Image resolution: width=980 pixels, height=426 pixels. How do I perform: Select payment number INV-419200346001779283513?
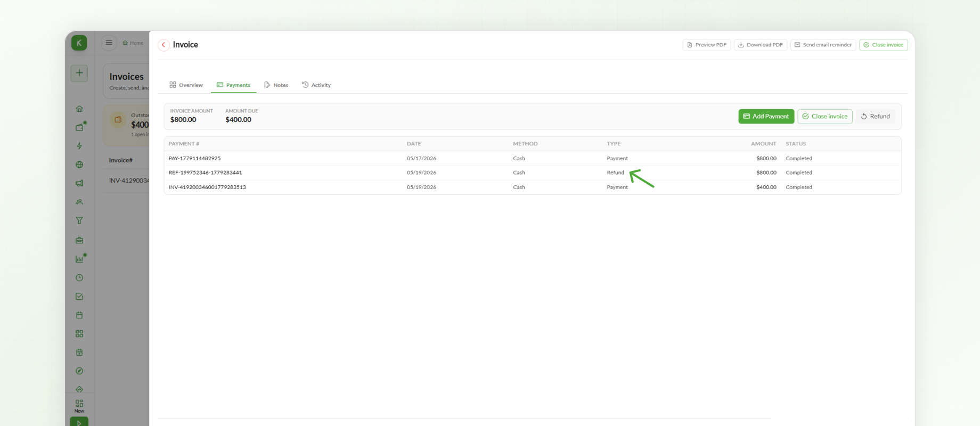pos(207,187)
